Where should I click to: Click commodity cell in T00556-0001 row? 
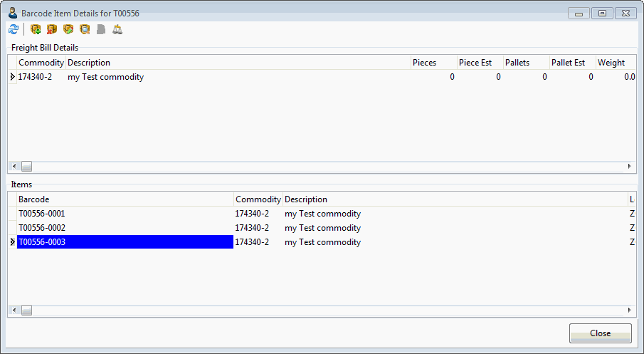[258, 214]
